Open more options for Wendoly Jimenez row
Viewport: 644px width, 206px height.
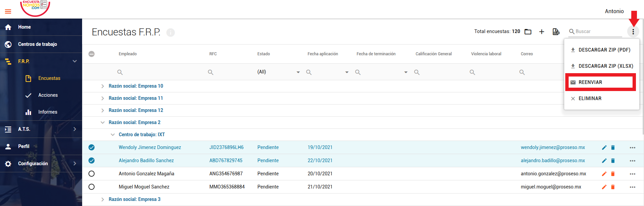pyautogui.click(x=633, y=148)
